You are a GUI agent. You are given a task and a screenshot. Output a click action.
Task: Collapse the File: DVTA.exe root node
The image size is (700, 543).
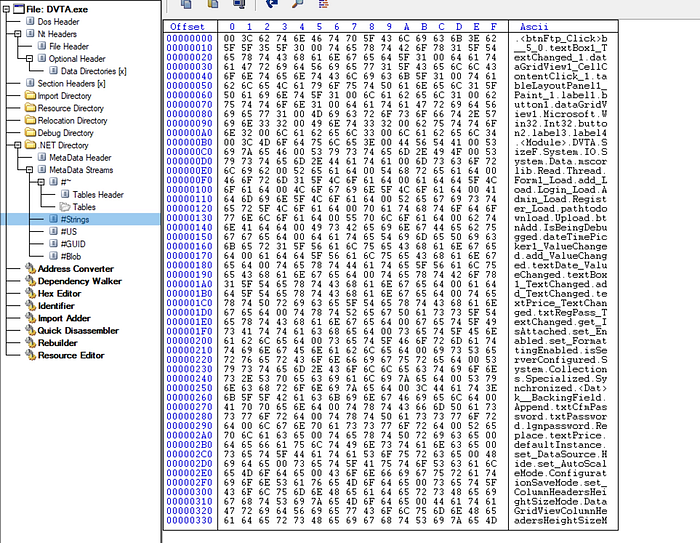6,9
